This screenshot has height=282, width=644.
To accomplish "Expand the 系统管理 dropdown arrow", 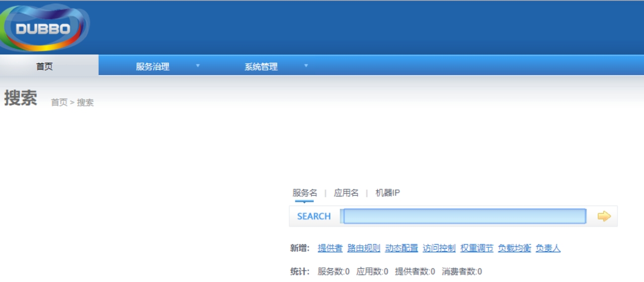I will [x=306, y=65].
